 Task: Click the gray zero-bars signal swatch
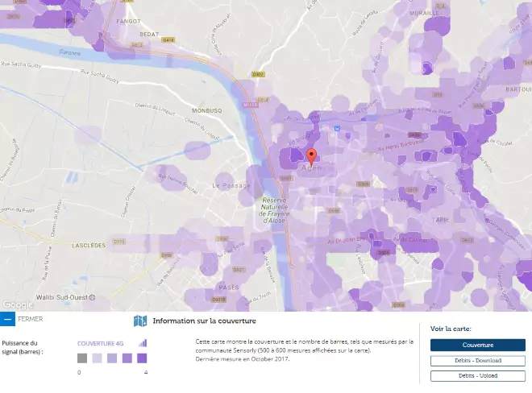pyautogui.click(x=82, y=358)
